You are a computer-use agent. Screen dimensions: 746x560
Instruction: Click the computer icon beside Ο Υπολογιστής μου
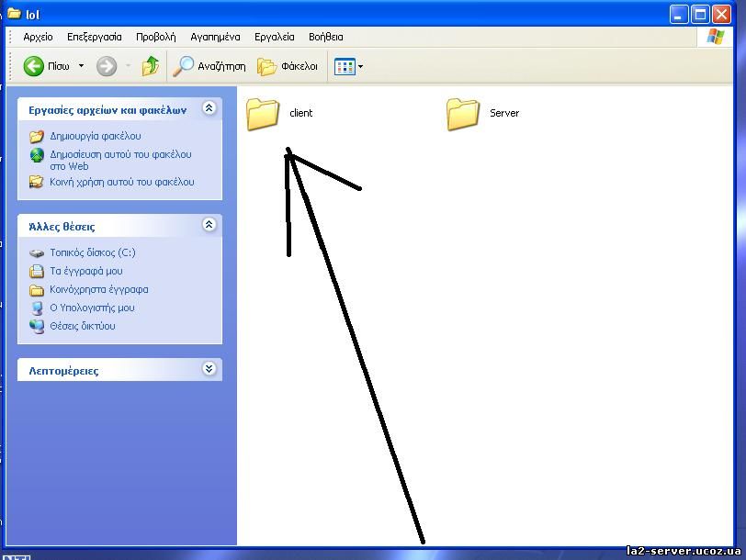(37, 308)
